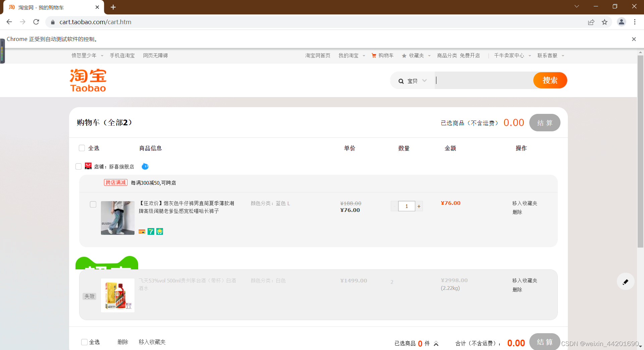Click the page vertical scrollbar
Viewport: 644px width, 350px height.
click(640, 151)
